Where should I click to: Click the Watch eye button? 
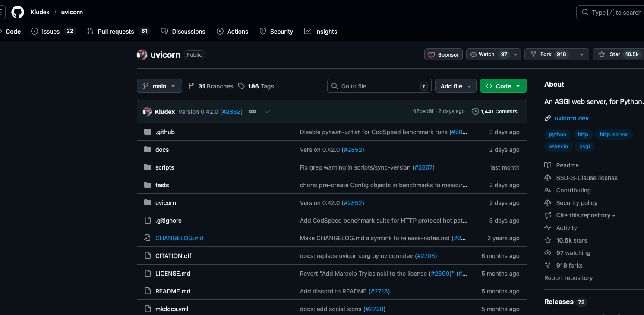488,54
